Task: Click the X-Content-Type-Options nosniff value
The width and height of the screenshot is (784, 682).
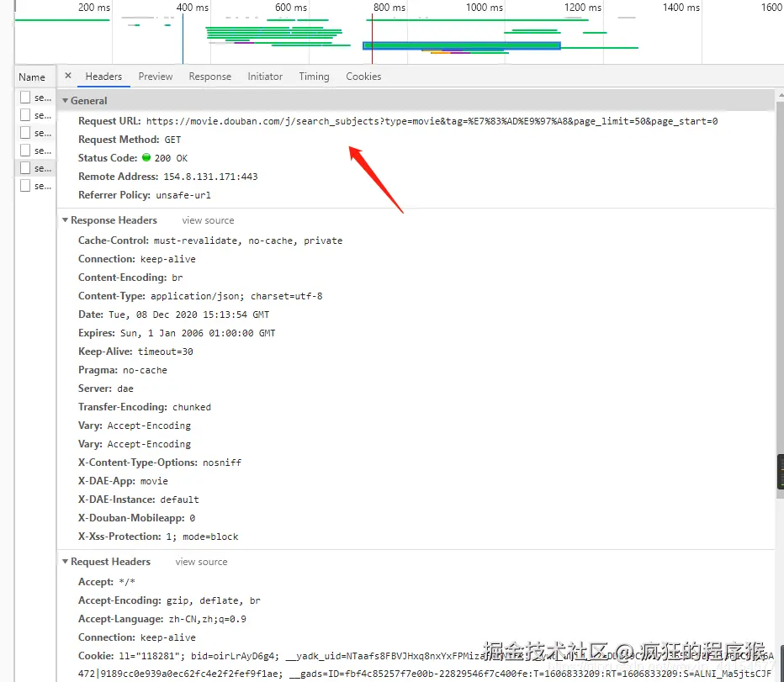Action: tap(222, 463)
